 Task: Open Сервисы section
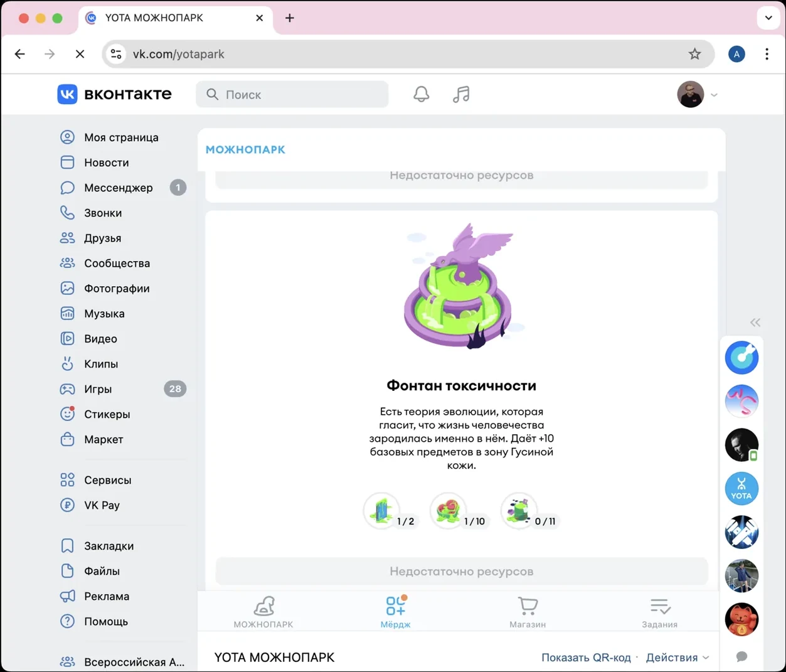point(107,480)
